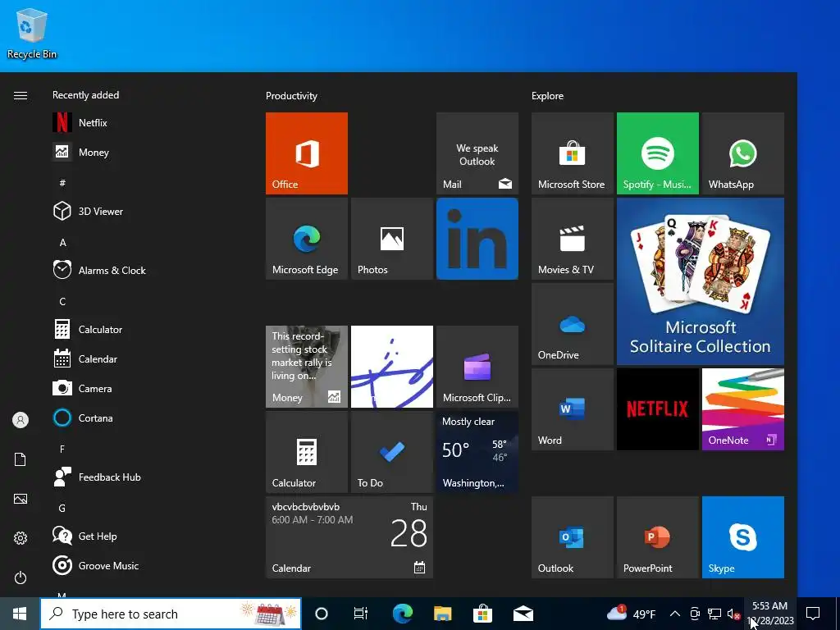840x630 pixels.
Task: Open the Office tile
Action: click(x=307, y=153)
